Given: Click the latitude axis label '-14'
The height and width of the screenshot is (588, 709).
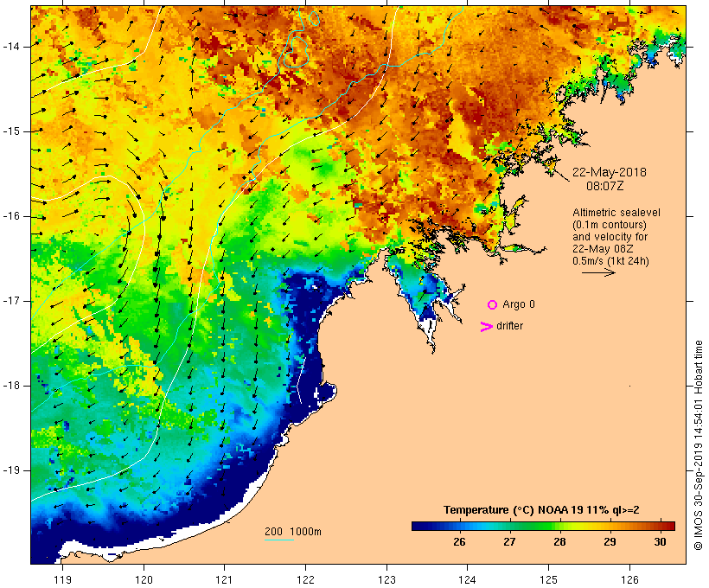Looking at the screenshot, I should 11,47.
